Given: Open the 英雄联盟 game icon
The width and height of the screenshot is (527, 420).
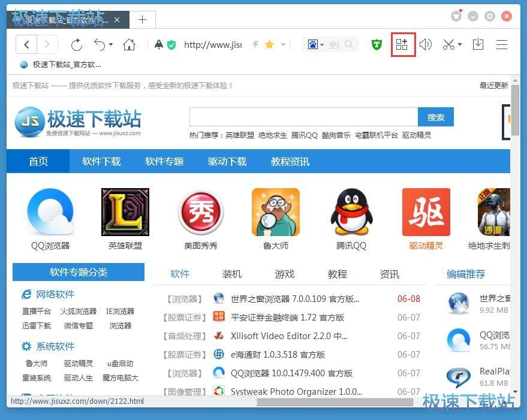Looking at the screenshot, I should [x=125, y=212].
